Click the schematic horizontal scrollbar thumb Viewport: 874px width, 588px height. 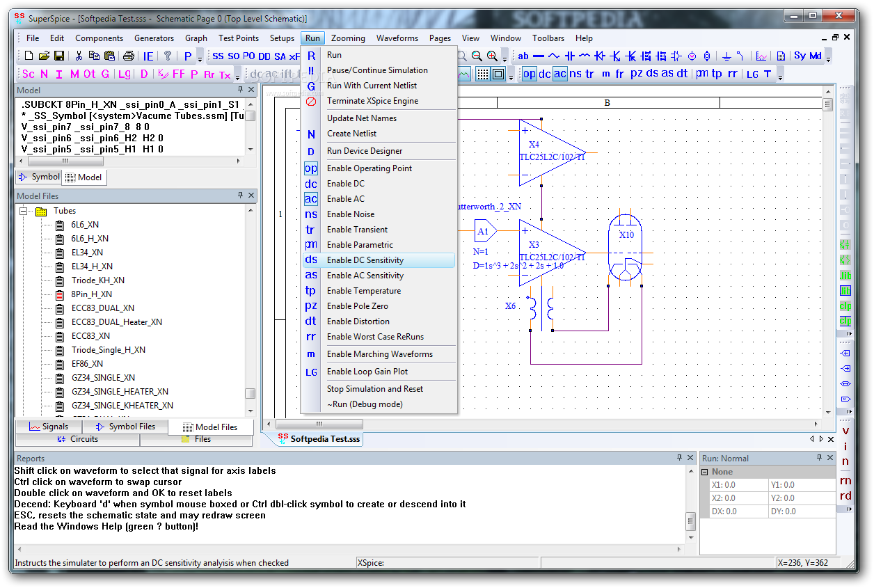(x=319, y=424)
